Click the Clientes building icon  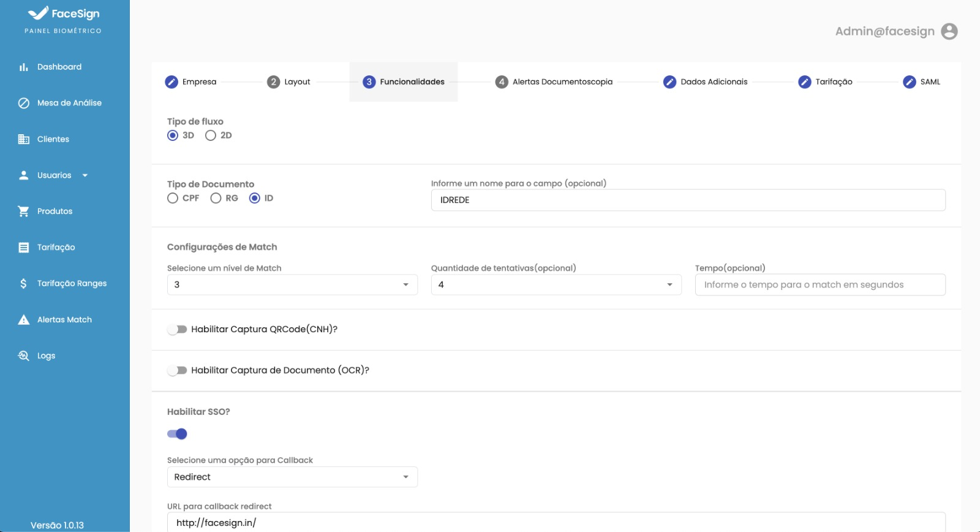(23, 139)
